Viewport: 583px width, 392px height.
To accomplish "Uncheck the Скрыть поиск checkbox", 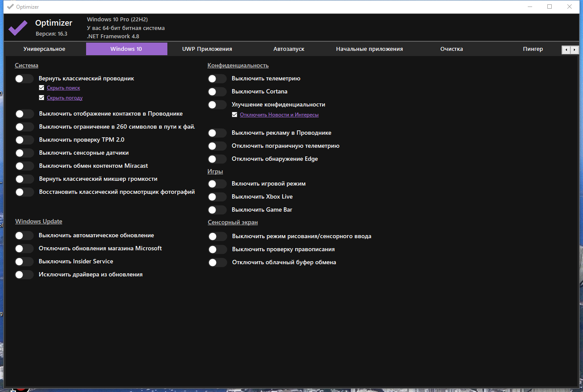I will (42, 88).
